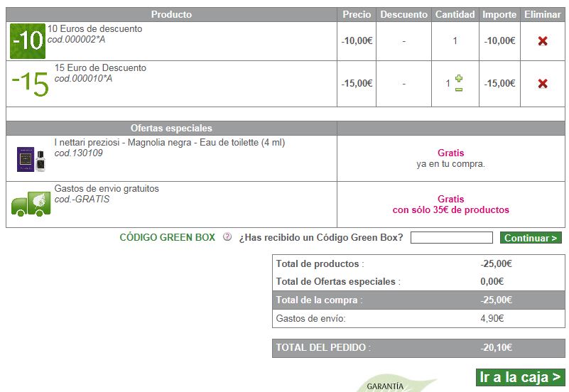Remove the 10 Euros de descuento item
The height and width of the screenshot is (392, 569).
click(543, 41)
